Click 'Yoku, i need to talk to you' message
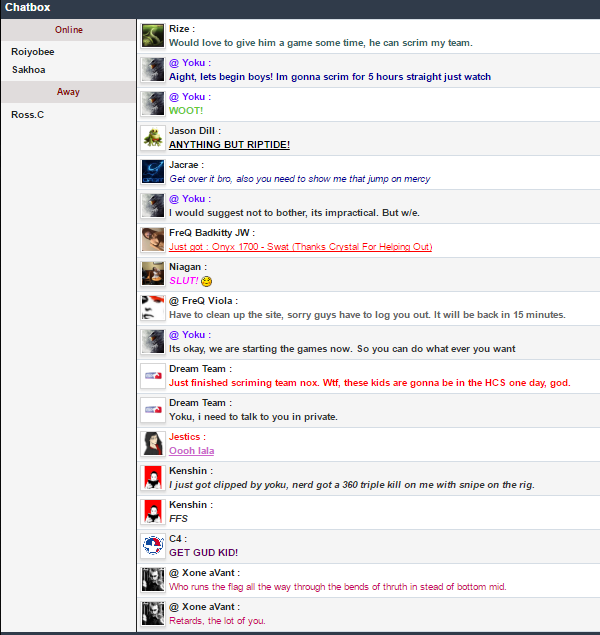Image resolution: width=600 pixels, height=635 pixels. pos(253,417)
